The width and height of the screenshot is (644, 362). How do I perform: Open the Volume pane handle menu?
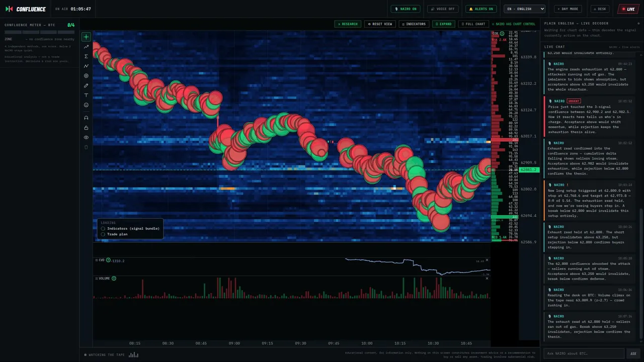pyautogui.click(x=96, y=278)
